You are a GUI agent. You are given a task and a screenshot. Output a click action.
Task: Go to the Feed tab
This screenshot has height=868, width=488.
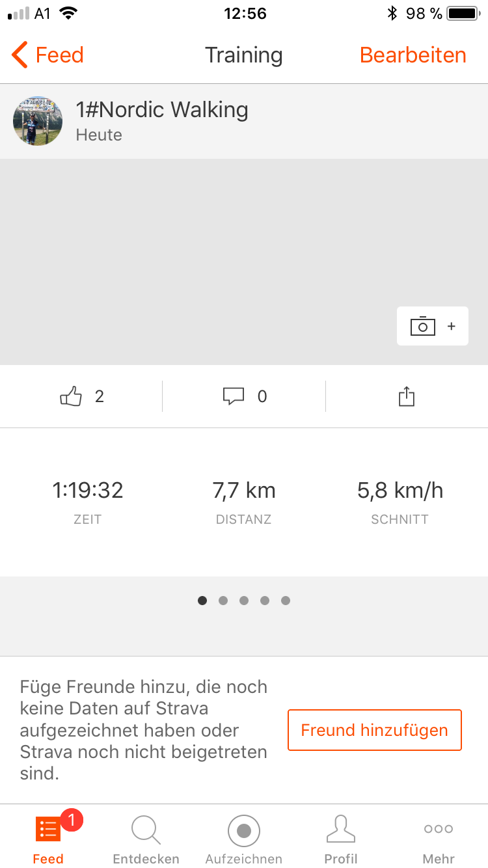pyautogui.click(x=49, y=839)
